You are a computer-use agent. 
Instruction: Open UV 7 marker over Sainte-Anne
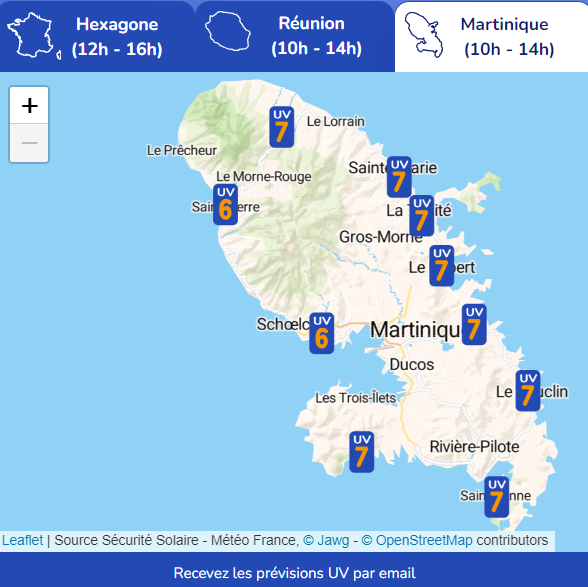point(496,497)
